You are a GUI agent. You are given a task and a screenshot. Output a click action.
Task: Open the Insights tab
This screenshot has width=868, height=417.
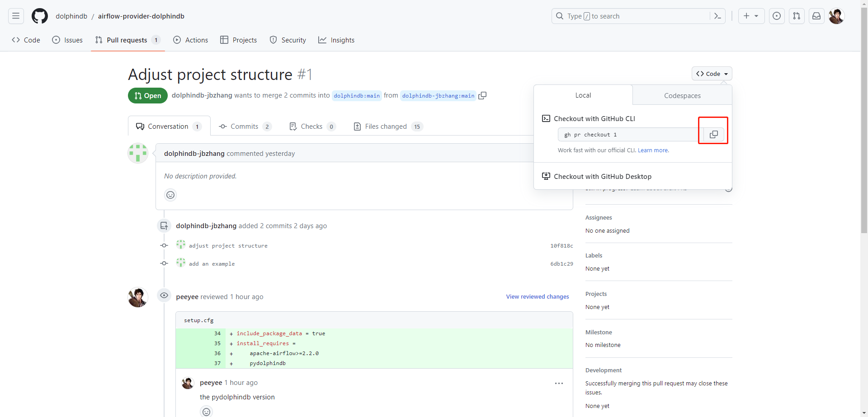336,40
